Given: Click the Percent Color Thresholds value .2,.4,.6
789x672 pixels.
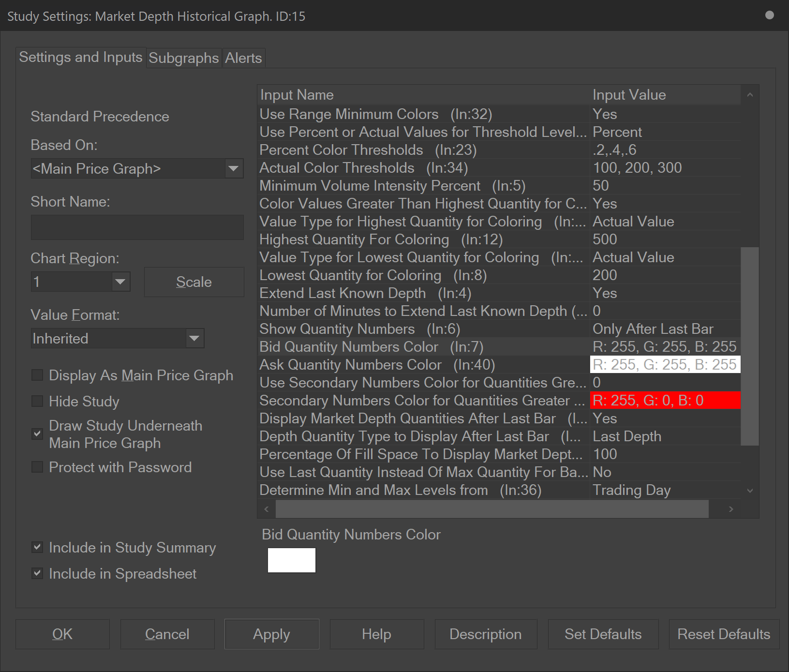Looking at the screenshot, I should click(665, 150).
